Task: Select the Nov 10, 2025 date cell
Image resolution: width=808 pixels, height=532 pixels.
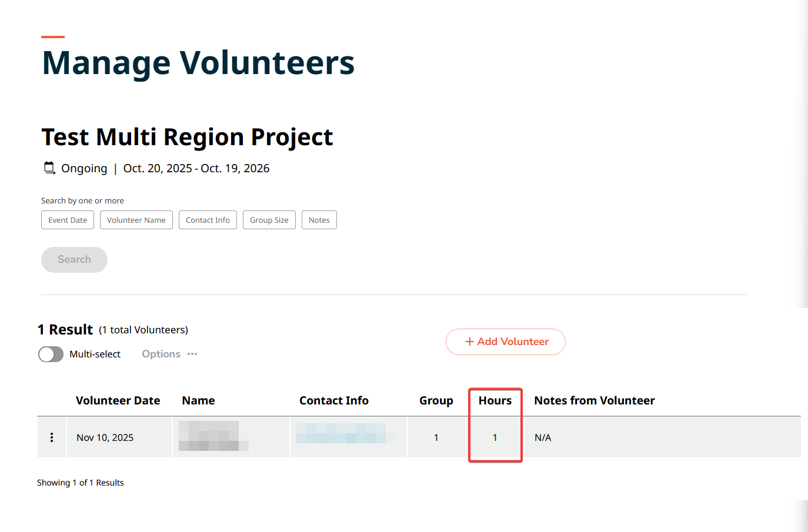Action: [105, 437]
